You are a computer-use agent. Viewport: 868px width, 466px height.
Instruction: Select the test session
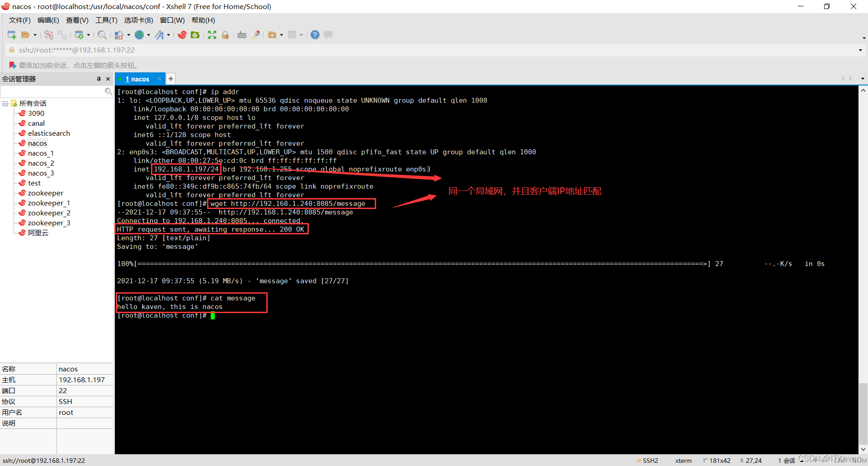coord(34,183)
